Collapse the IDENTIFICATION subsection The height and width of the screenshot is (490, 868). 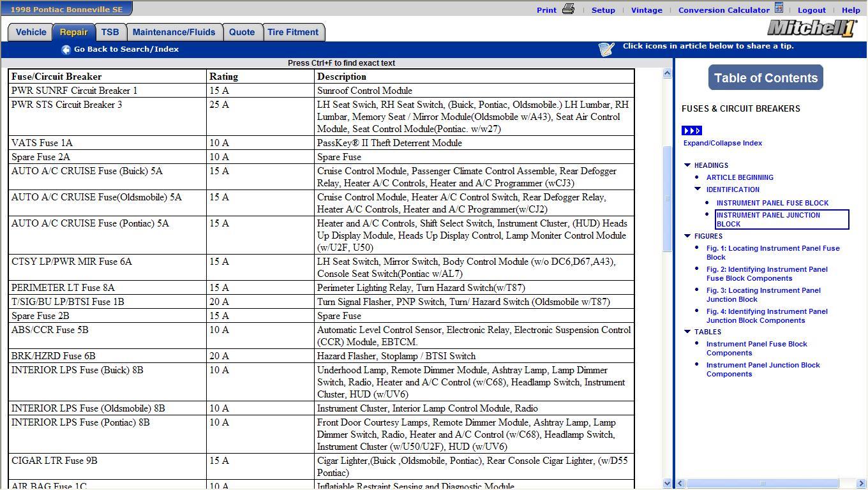point(698,189)
